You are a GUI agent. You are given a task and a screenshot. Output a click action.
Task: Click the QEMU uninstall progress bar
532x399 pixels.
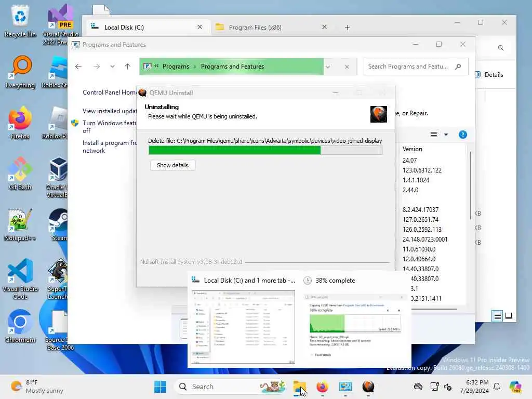pos(265,150)
